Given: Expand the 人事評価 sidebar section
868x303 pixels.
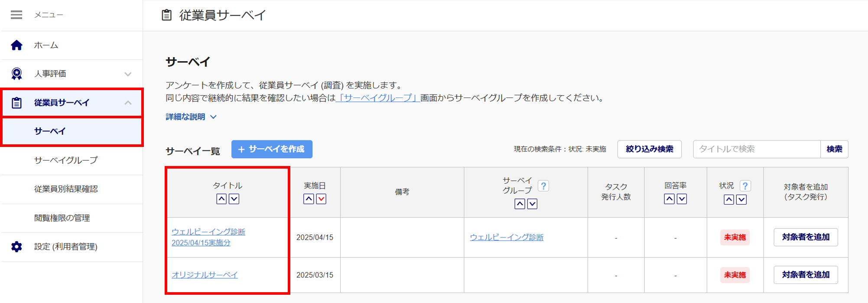Looking at the screenshot, I should coord(128,74).
